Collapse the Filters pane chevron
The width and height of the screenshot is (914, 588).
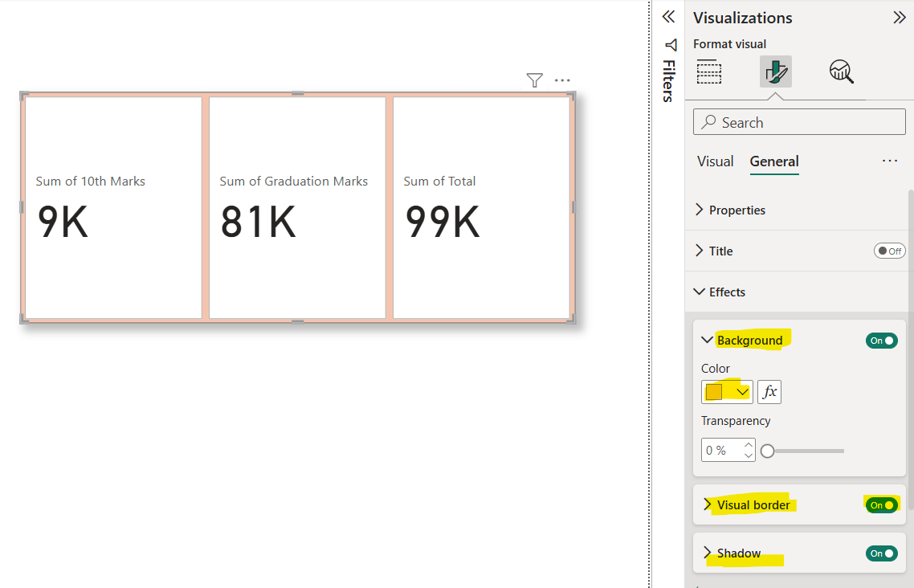668,16
